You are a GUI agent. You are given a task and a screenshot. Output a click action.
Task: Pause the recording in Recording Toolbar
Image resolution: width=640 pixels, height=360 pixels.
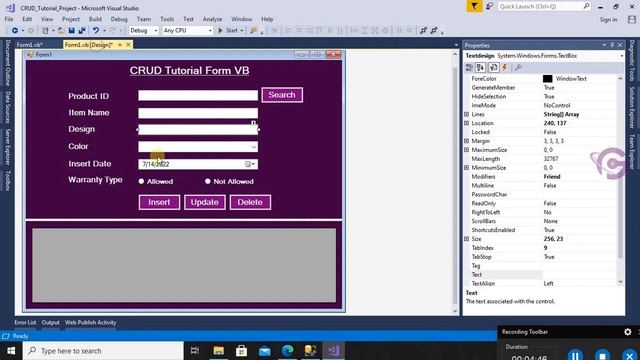coord(575,356)
